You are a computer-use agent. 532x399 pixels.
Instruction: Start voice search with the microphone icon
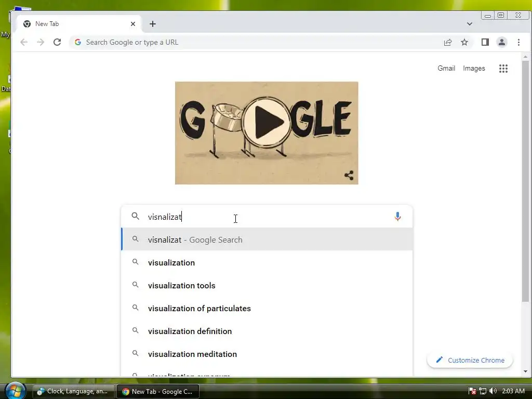pyautogui.click(x=397, y=217)
